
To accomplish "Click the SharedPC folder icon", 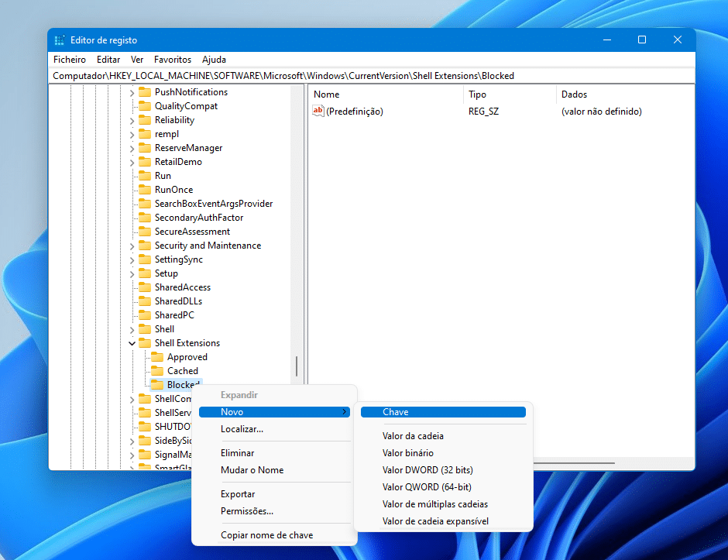I will tap(145, 314).
